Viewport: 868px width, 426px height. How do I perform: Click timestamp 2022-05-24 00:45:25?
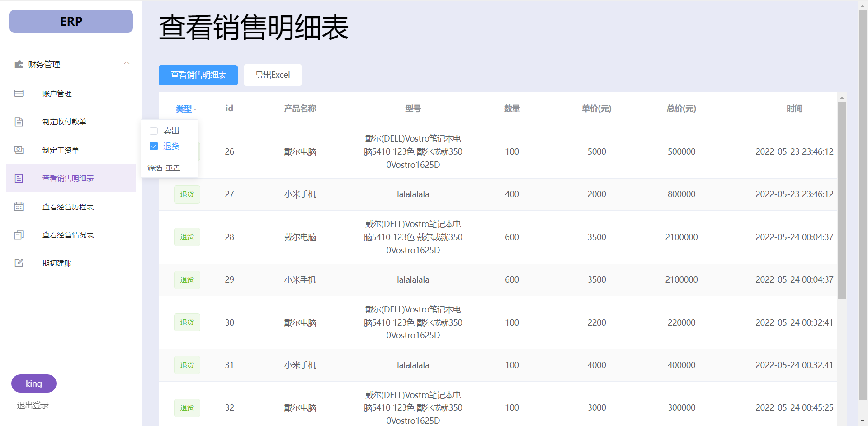(794, 408)
